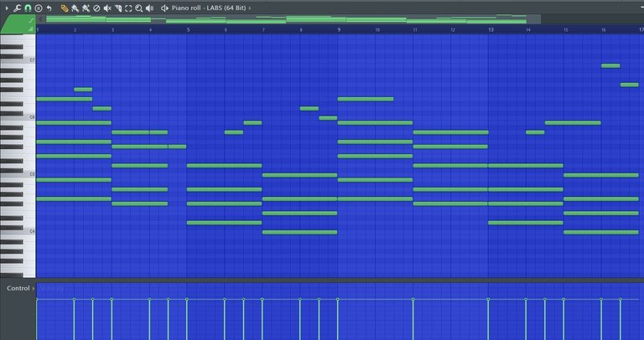Click bar 13 on the timeline ruler

(491, 30)
